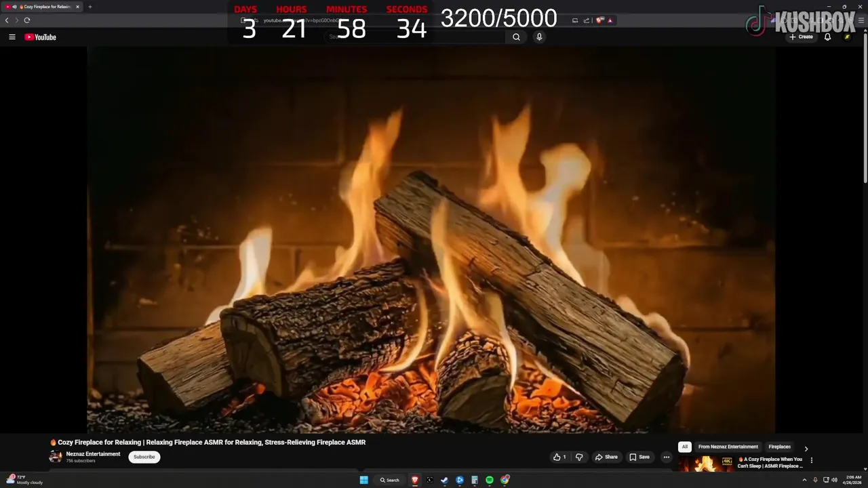The width and height of the screenshot is (868, 488).
Task: Open Brave browser from the taskbar
Action: (x=415, y=480)
